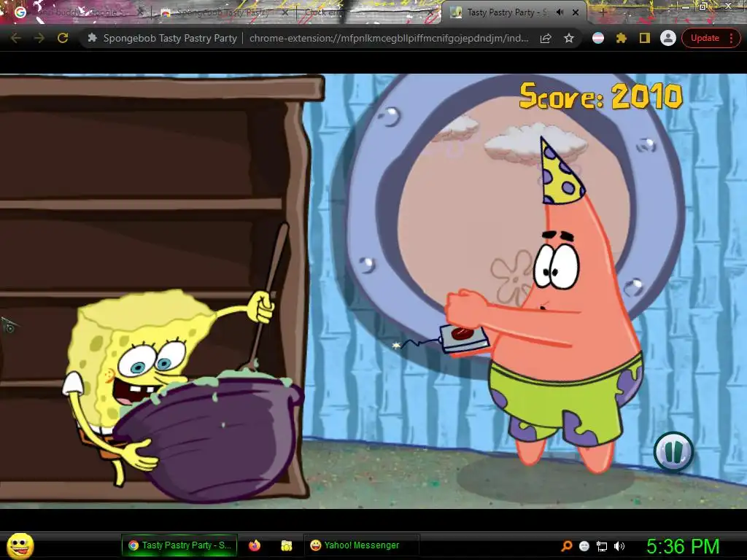Open the Extensions puzzle-piece menu

tap(622, 38)
